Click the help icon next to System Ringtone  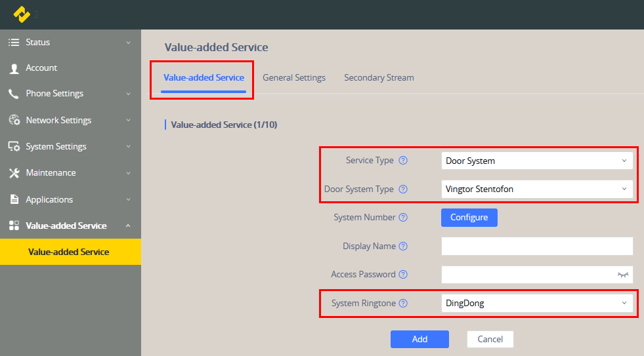click(x=403, y=304)
